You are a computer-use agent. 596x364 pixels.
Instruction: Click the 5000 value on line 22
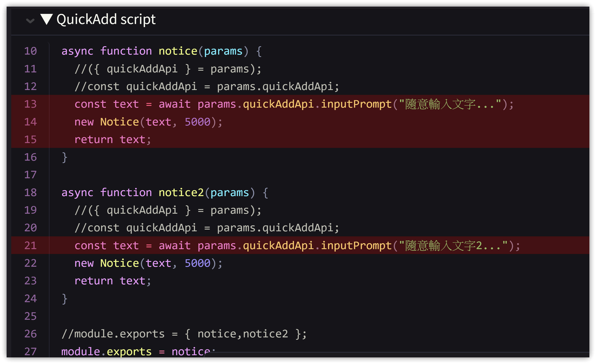197,263
